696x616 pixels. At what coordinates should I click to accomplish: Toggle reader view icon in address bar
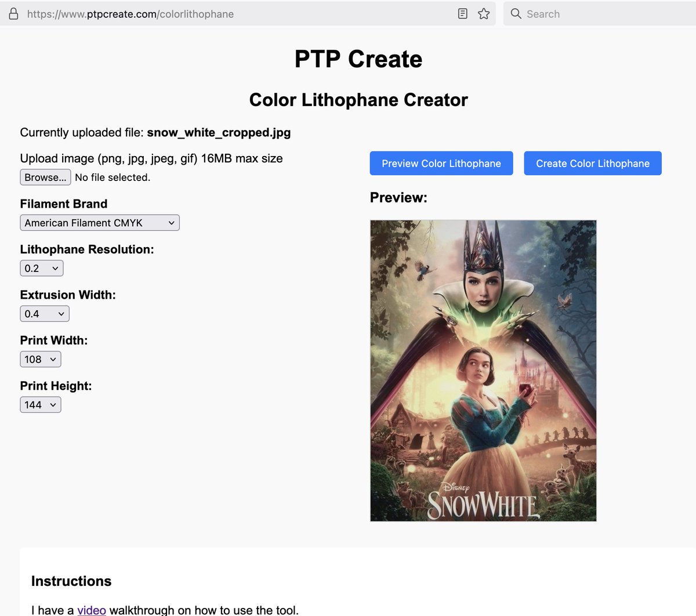[463, 14]
